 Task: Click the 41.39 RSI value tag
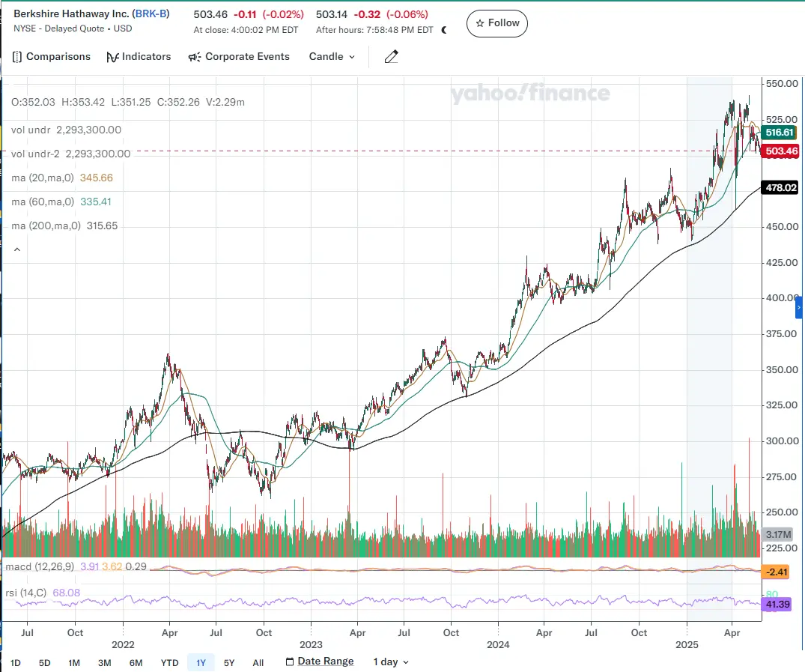(x=777, y=604)
